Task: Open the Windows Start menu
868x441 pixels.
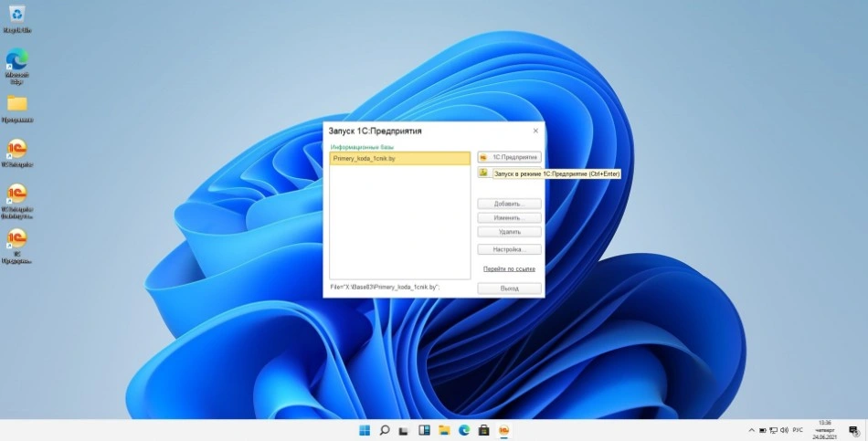Action: tap(365, 430)
